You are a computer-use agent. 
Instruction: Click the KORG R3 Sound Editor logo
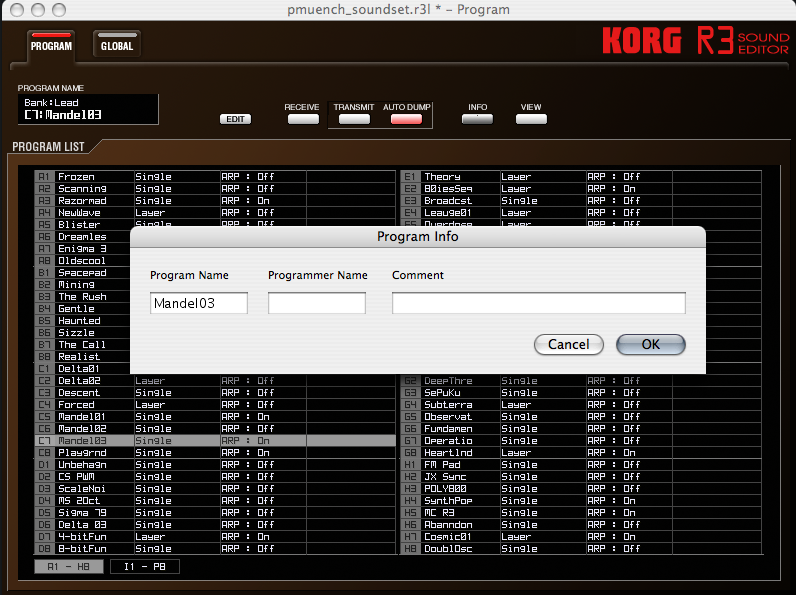pos(695,41)
